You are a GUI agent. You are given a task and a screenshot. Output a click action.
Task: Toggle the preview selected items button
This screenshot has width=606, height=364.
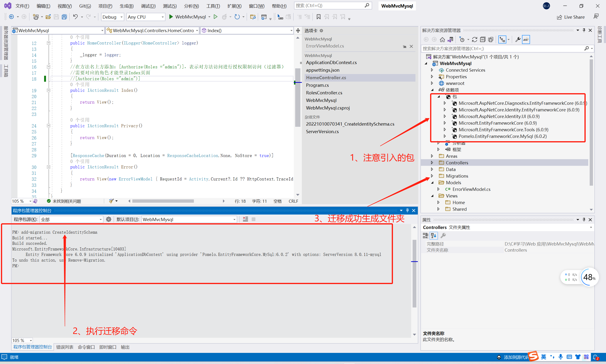[526, 39]
